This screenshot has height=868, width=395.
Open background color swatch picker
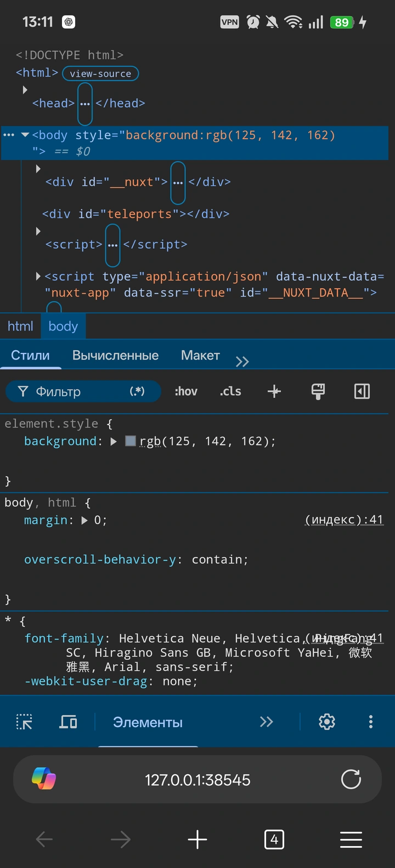pyautogui.click(x=130, y=441)
